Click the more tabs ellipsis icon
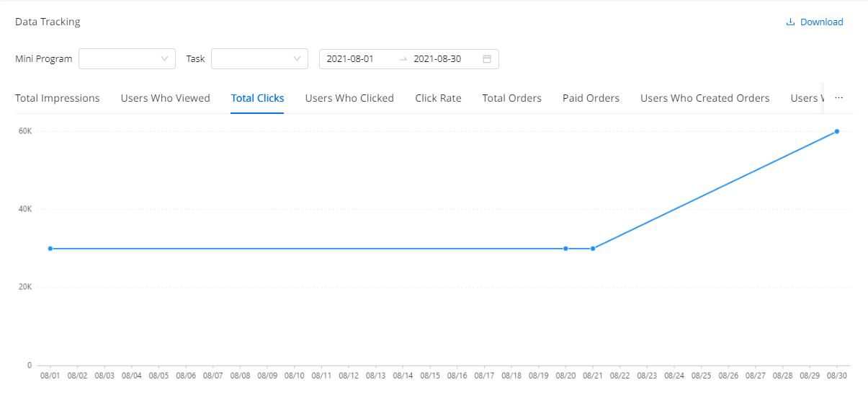Viewport: 868px width, 403px height. click(x=838, y=98)
